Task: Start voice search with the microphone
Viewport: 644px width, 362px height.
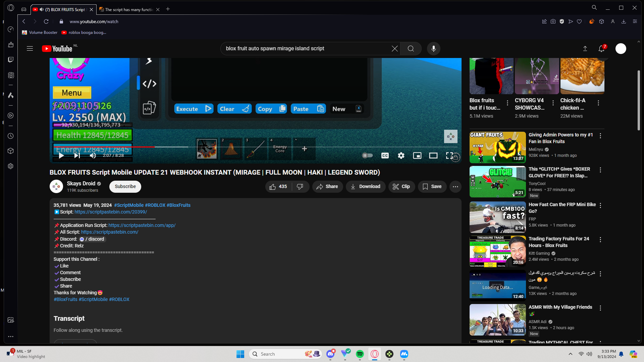Action: tap(434, 49)
